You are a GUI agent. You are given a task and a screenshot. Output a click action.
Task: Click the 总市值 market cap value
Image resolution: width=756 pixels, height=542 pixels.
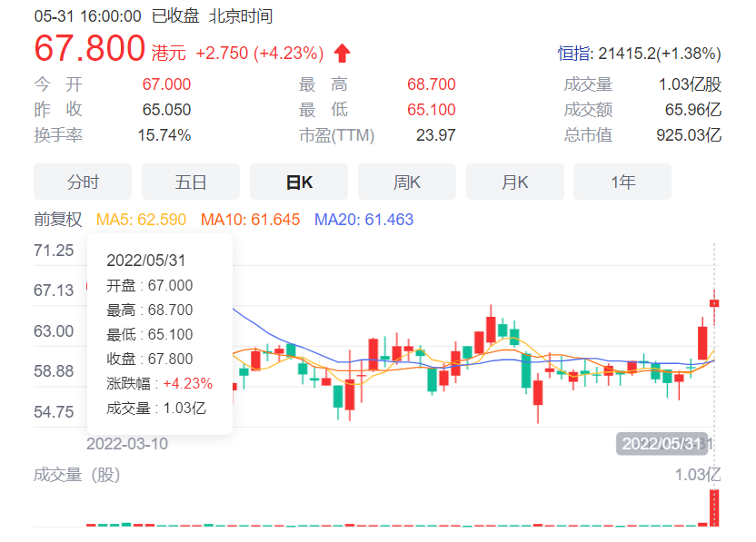[x=688, y=135]
